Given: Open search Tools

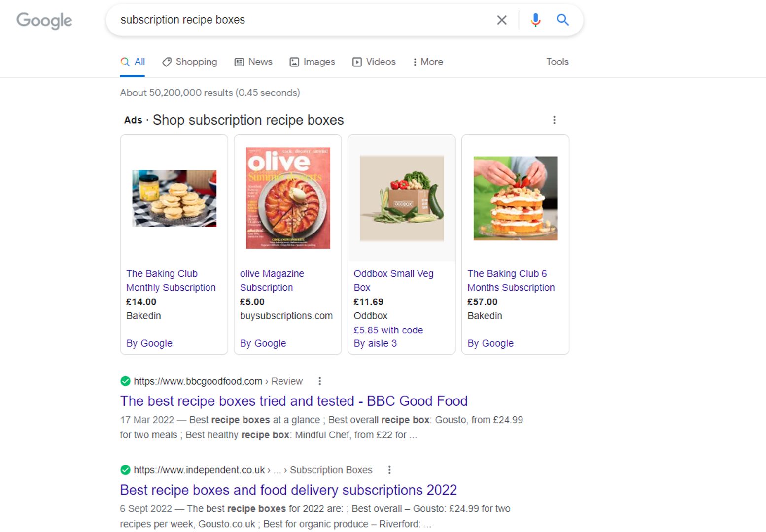Looking at the screenshot, I should tap(557, 62).
